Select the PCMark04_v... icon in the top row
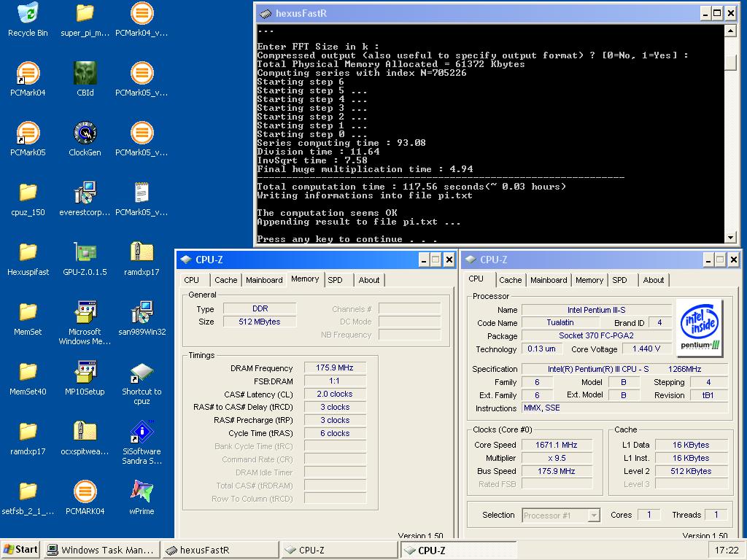This screenshot has width=747, height=560. tap(142, 13)
